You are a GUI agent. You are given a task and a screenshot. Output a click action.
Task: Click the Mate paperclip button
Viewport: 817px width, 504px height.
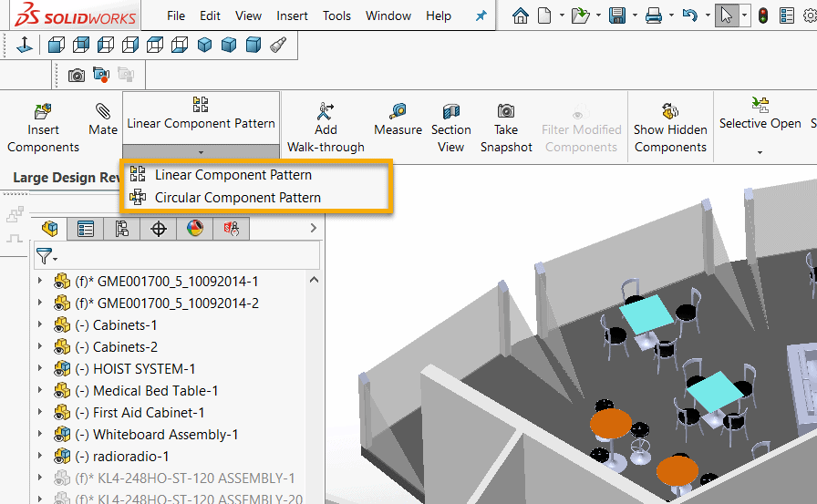click(103, 119)
